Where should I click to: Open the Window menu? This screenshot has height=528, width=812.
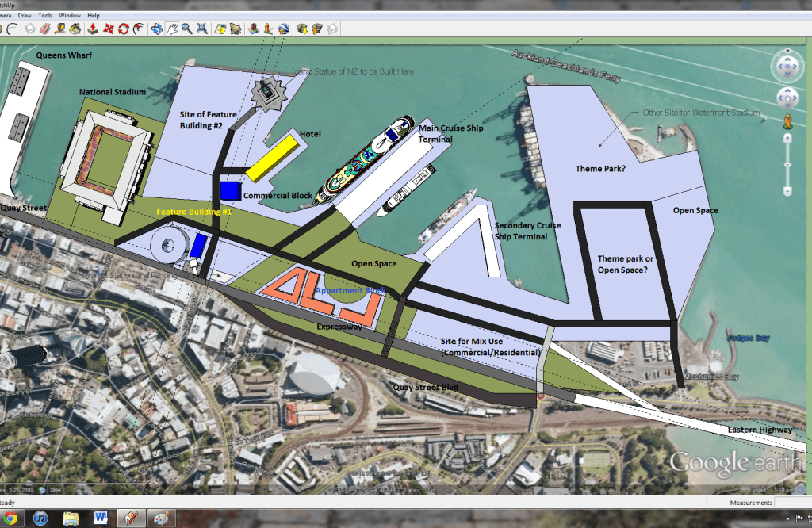coord(70,15)
